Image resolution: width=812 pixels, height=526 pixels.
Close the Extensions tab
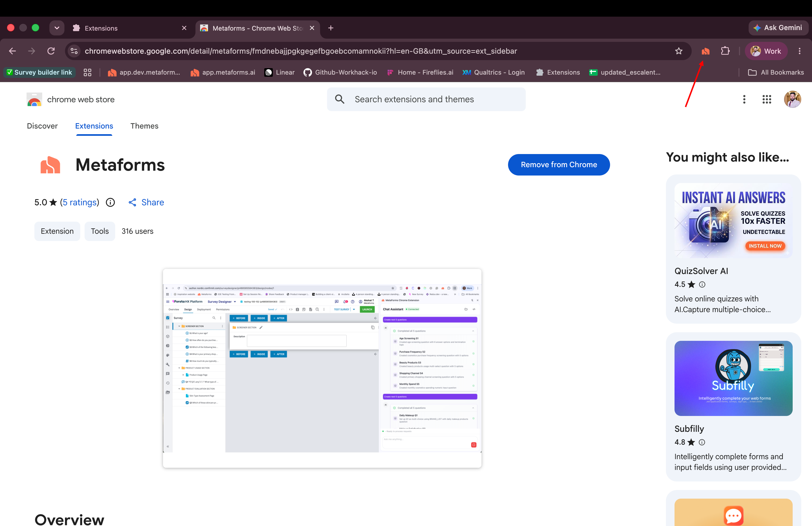click(184, 28)
